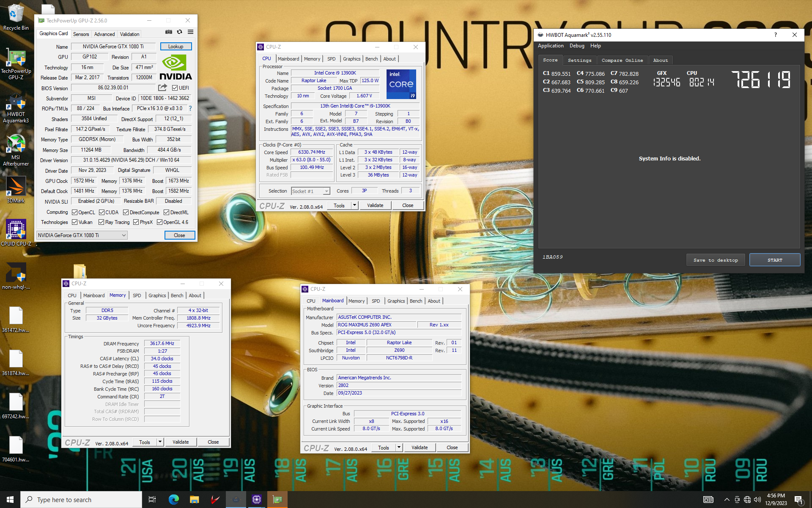Screen dimensions: 812x508
Task: Click the NVIDIA logo in GPU-Z
Action: click(176, 68)
